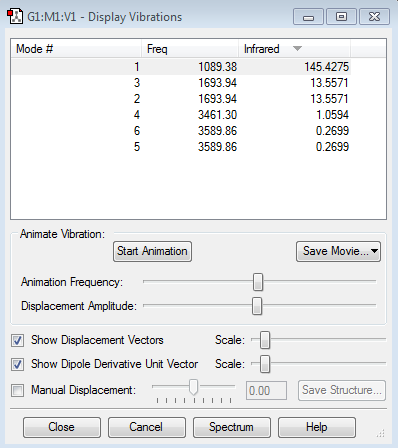Enable the Manual Displacement checkbox

[x=17, y=390]
